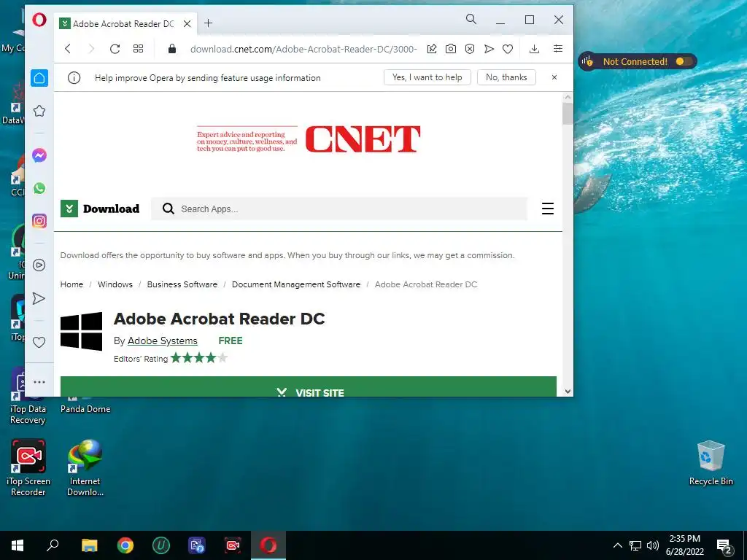Open sidebar Bookmarks star icon
The height and width of the screenshot is (560, 747).
tap(39, 111)
